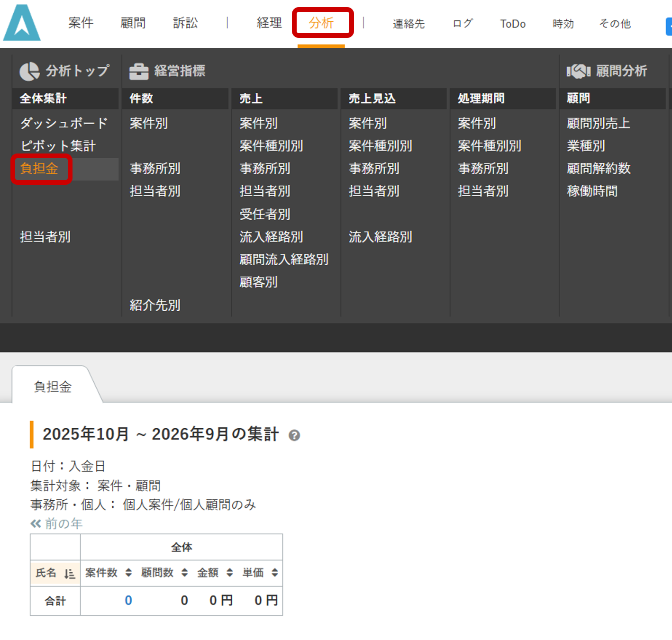Click the 経営指標 briefcase icon
The image size is (672, 640).
pyautogui.click(x=139, y=72)
